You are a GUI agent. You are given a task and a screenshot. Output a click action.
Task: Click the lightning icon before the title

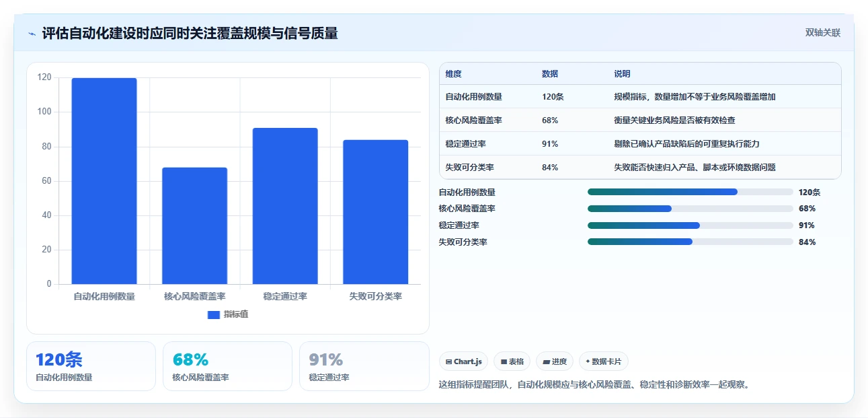[32, 34]
